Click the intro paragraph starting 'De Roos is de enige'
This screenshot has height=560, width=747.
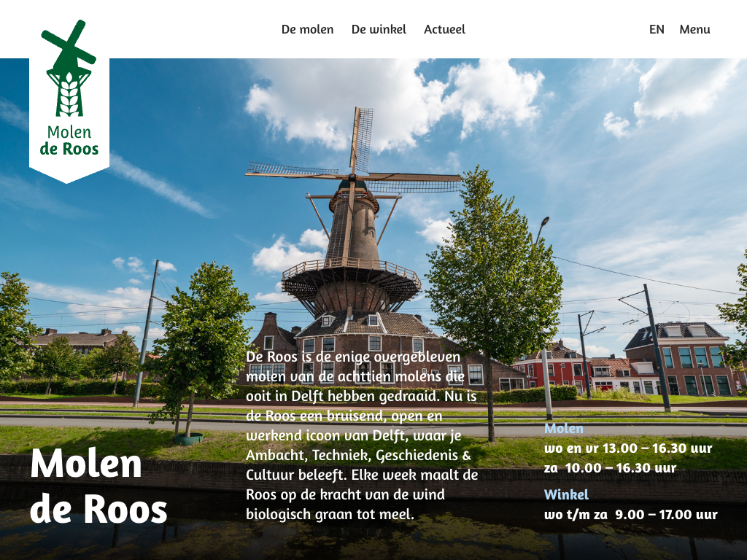[x=362, y=436]
